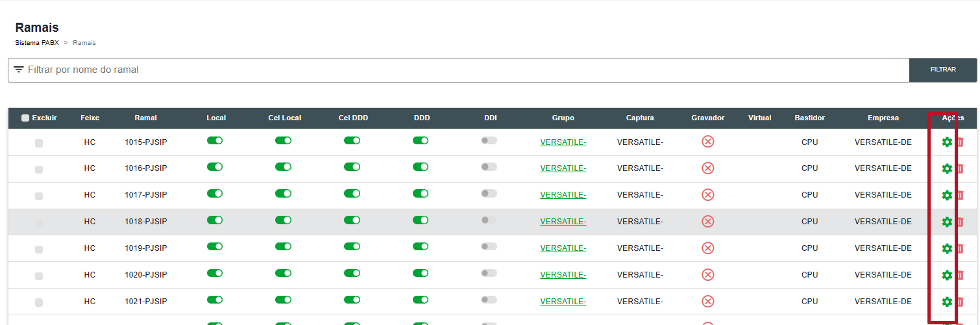The height and width of the screenshot is (325, 980).
Task: Toggle DDD switch for ramal 1016-PJSIP
Action: click(421, 167)
